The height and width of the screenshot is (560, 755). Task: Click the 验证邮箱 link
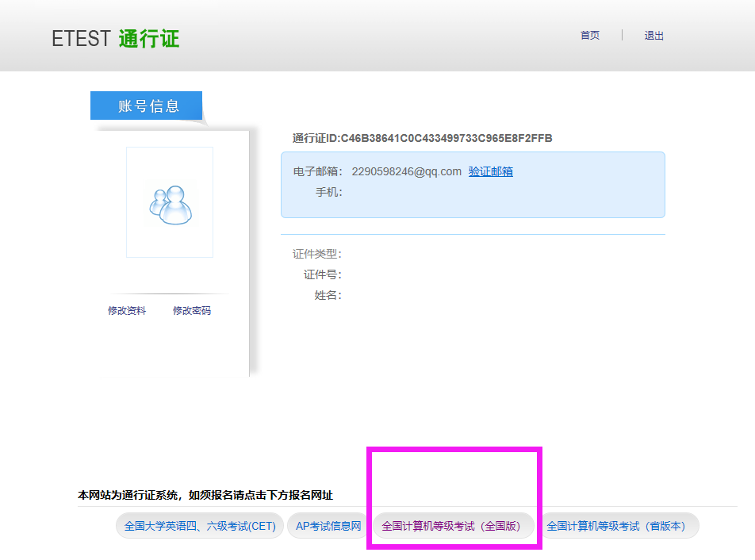tap(490, 171)
